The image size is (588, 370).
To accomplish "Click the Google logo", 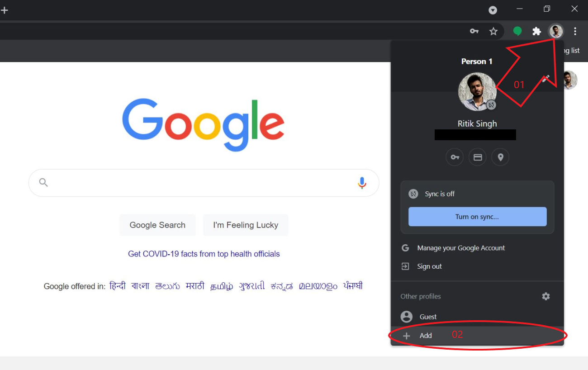I will pos(203,124).
